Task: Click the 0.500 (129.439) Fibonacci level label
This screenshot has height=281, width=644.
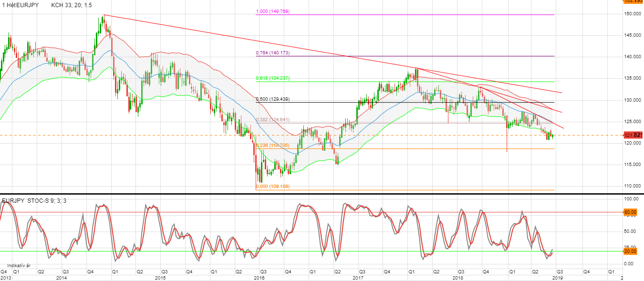Action: 273,99
